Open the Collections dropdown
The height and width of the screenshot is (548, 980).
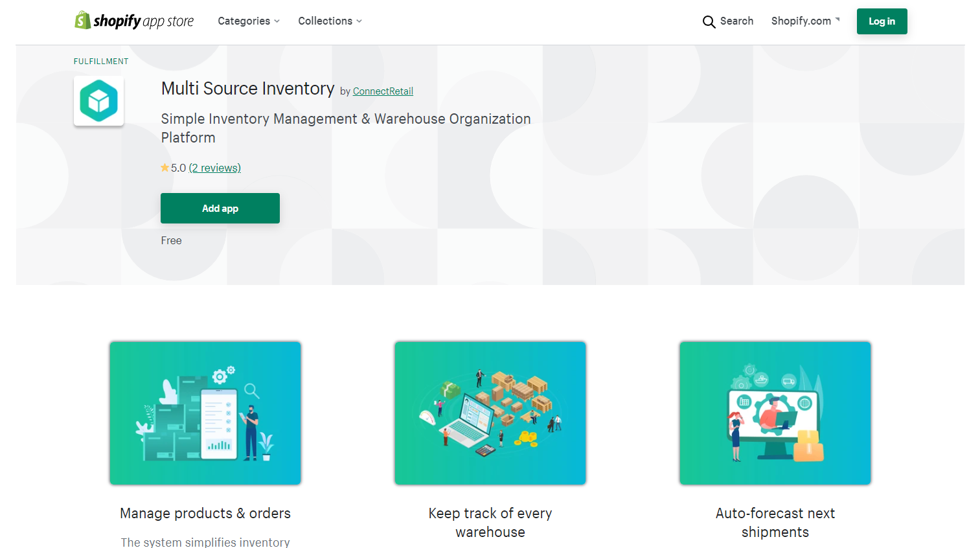pyautogui.click(x=330, y=21)
